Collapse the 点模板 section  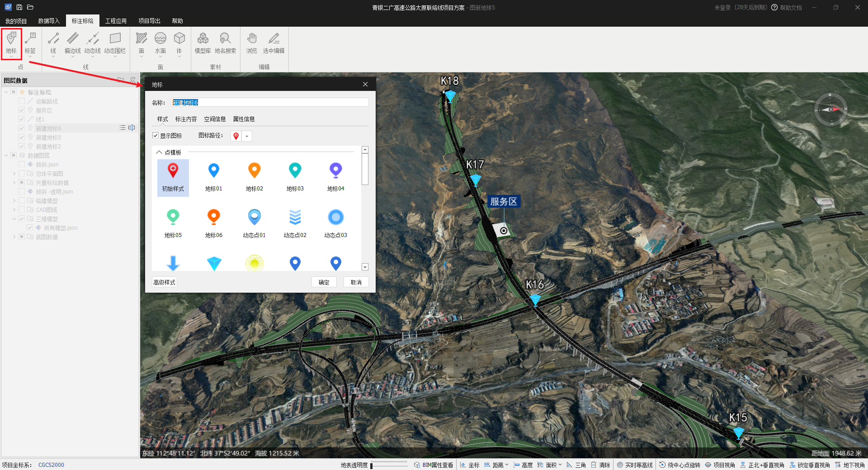point(159,152)
